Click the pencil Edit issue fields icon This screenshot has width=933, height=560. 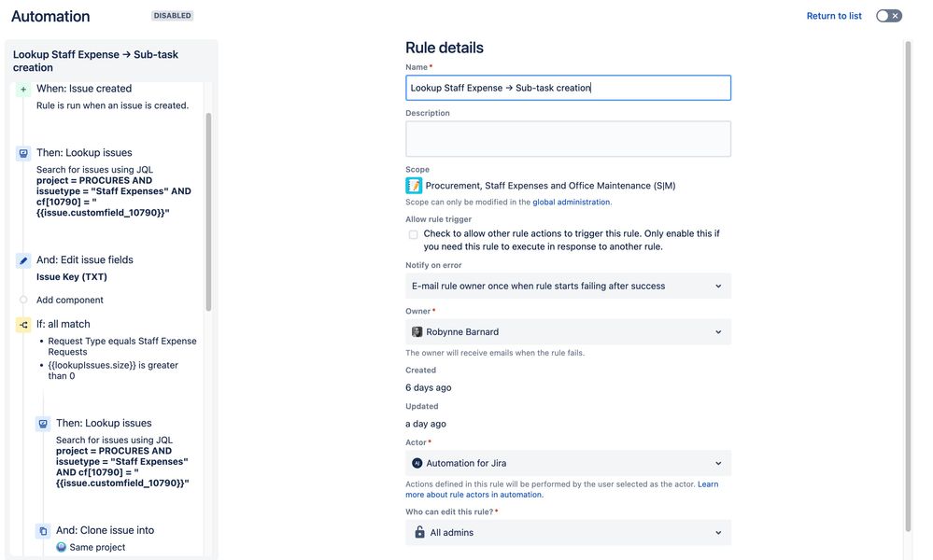(x=23, y=260)
